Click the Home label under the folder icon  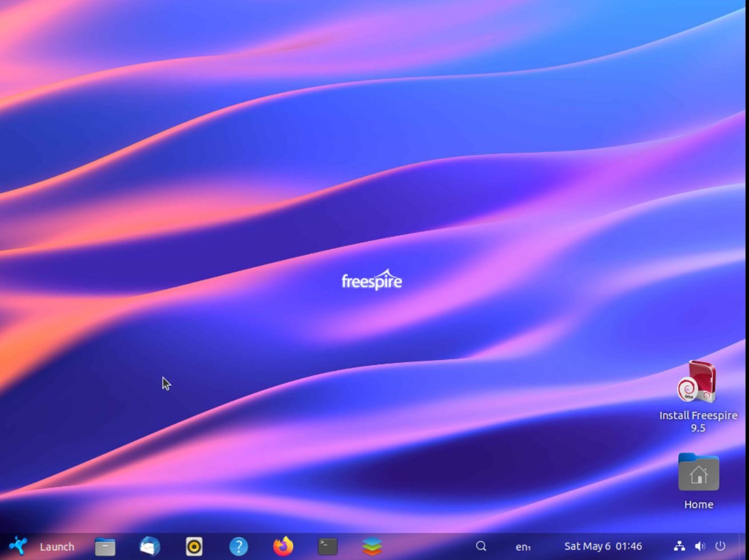(698, 505)
